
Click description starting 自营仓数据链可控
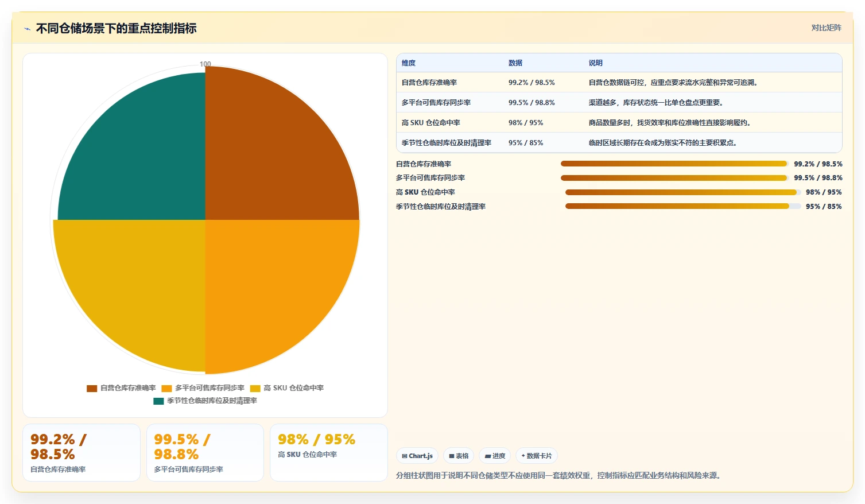[674, 83]
